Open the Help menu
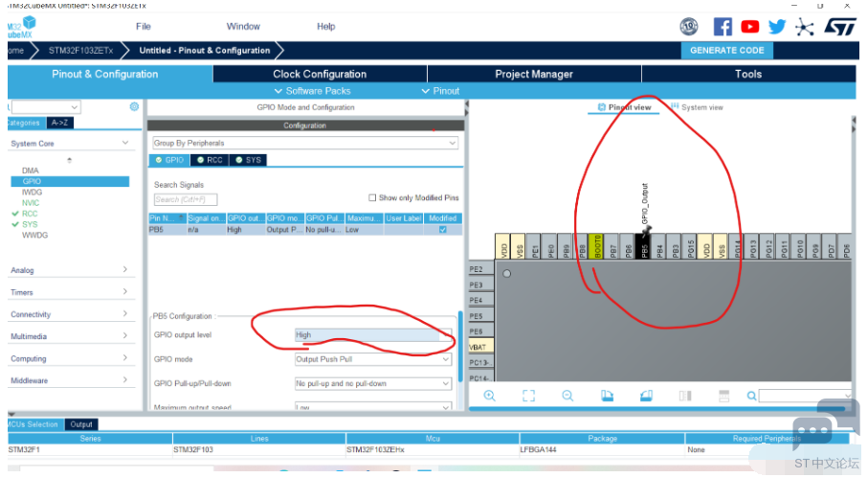This screenshot has width=868, height=478. (326, 27)
